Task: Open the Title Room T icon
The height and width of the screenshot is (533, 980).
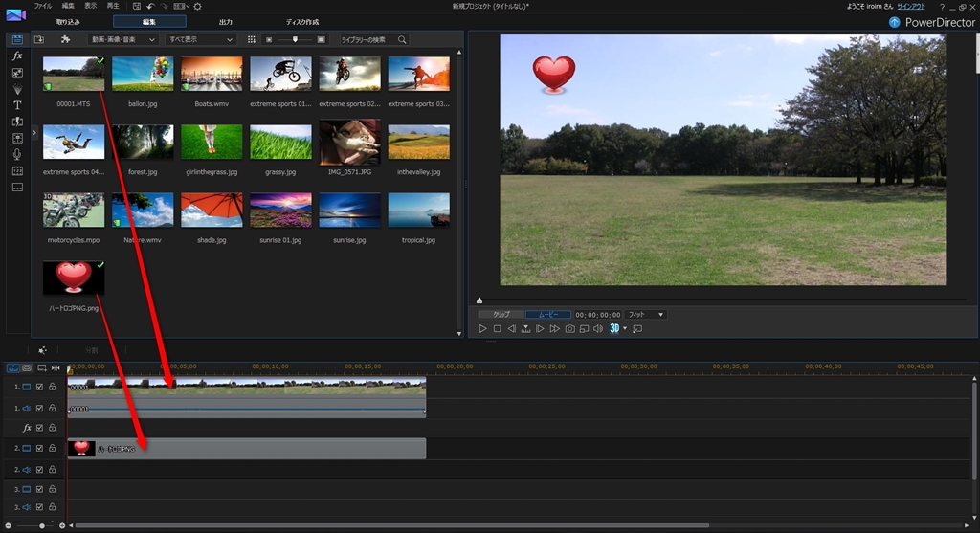Action: [x=17, y=105]
